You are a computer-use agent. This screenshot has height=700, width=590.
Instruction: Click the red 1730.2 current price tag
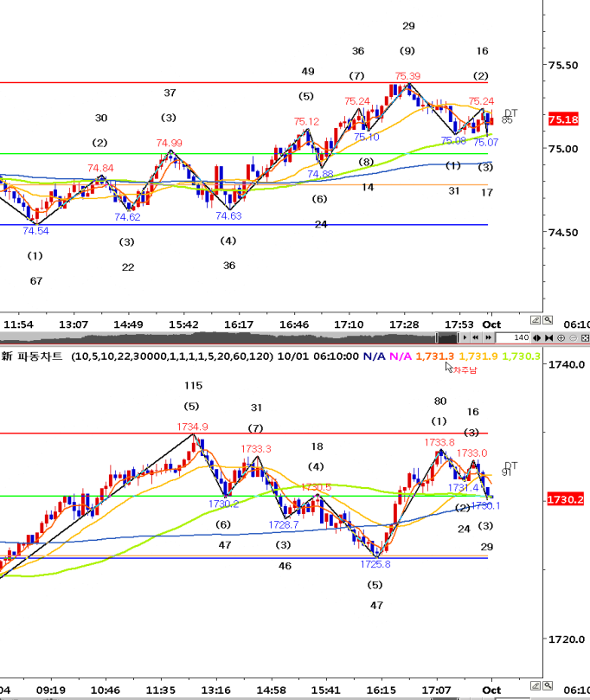point(565,499)
